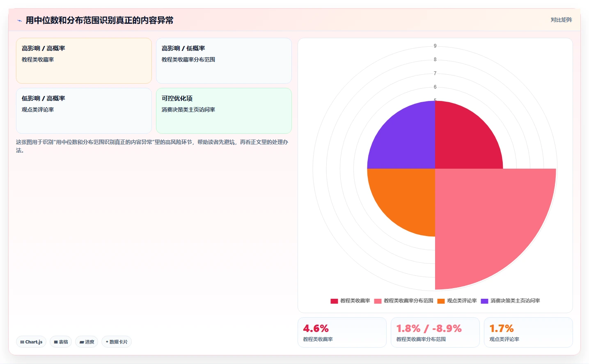Open the 1.8% / -8.9% stat card

click(x=435, y=332)
